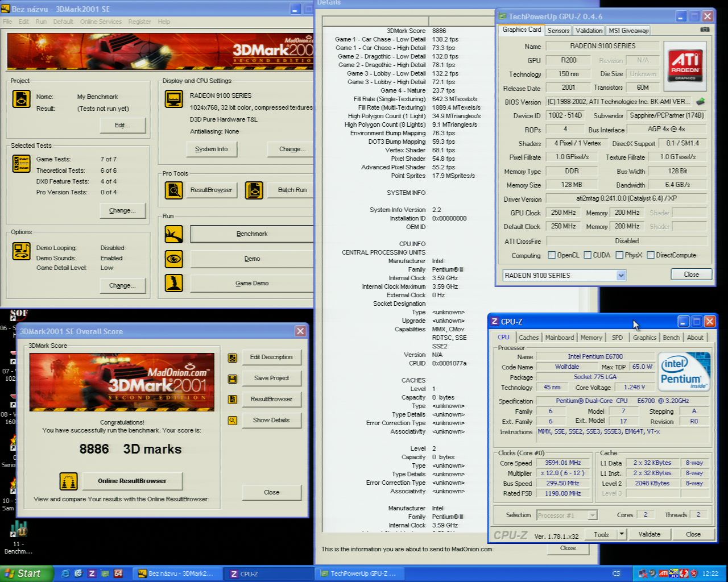Click the Online ResultBrowser button
Image resolution: width=728 pixels, height=582 pixels.
pos(132,481)
